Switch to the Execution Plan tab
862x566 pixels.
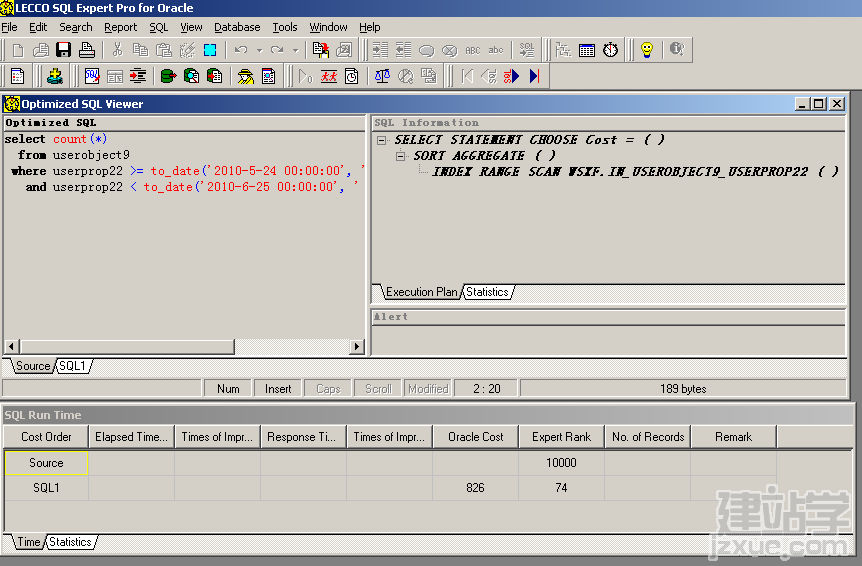pos(422,292)
